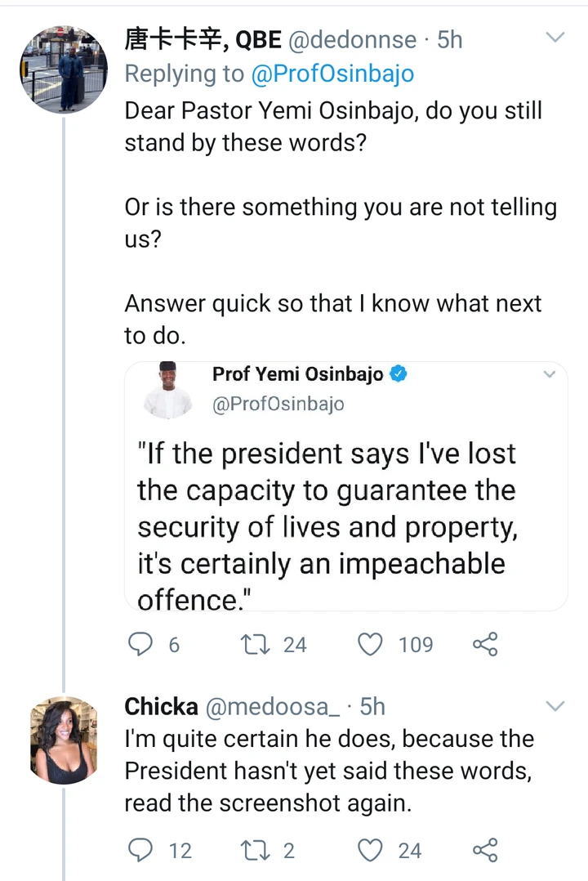Image resolution: width=588 pixels, height=881 pixels.
Task: Open dropdown arrow on quoted Osinbajo tweet
Action: click(550, 375)
